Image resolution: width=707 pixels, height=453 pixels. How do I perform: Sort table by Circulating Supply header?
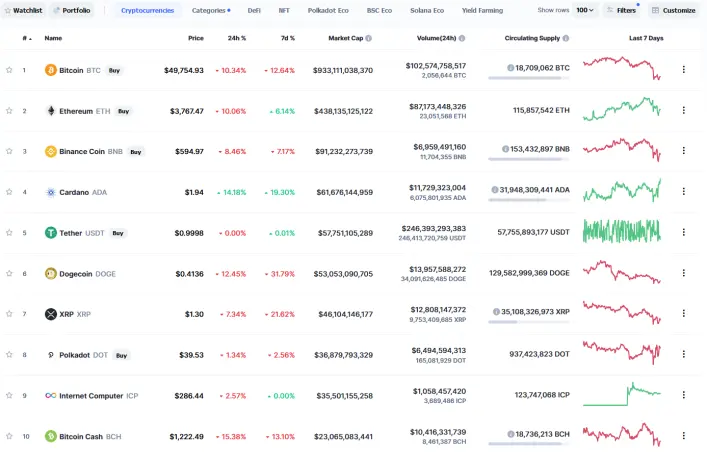coord(532,38)
